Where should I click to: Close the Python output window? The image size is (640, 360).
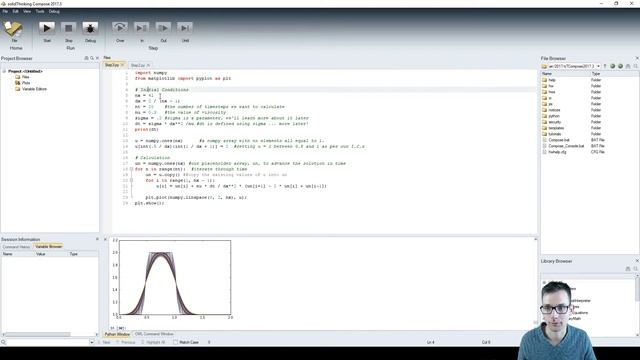(x=105, y=240)
